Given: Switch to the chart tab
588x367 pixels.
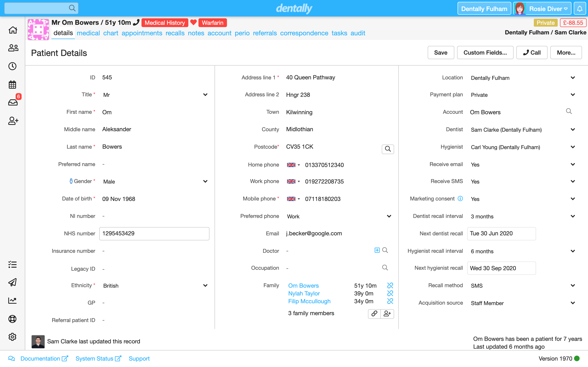Looking at the screenshot, I should (110, 33).
